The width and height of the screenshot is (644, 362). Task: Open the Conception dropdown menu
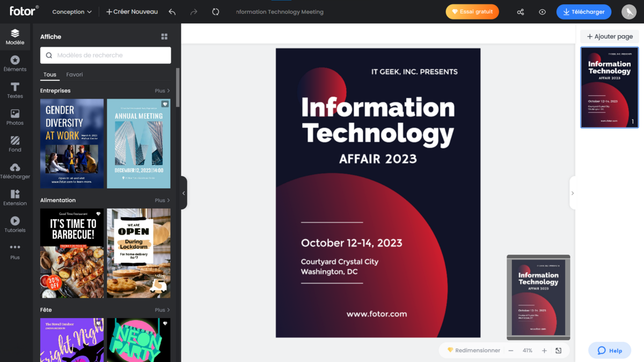[72, 12]
